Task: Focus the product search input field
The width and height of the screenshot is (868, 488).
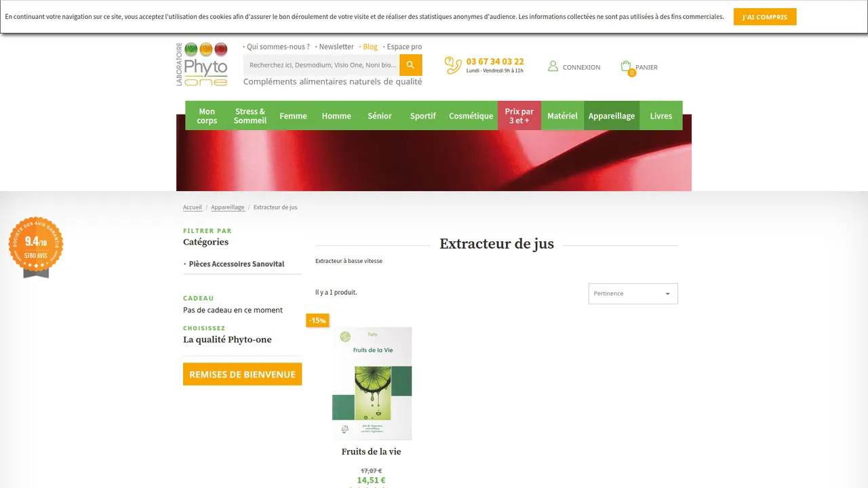Action: click(x=321, y=65)
